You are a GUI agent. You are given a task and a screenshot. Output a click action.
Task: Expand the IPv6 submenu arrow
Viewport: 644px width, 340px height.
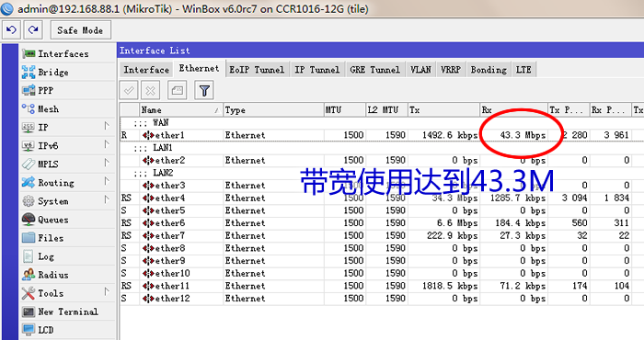107,144
